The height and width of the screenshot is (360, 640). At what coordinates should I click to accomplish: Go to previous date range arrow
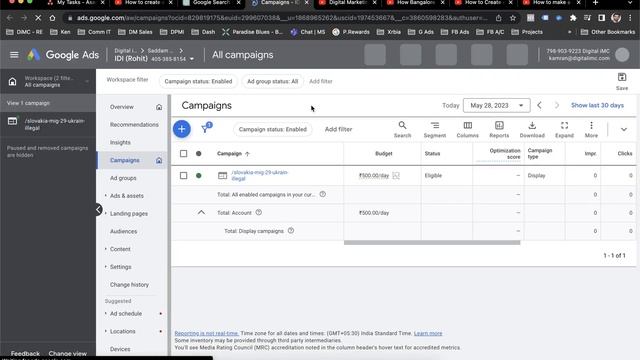(x=539, y=105)
